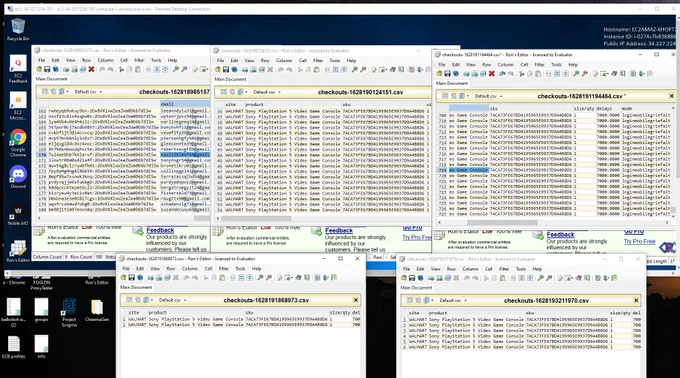
Task: Click horizontal scrollbar in checkouts-1628191194464.csv window
Action: [553, 222]
